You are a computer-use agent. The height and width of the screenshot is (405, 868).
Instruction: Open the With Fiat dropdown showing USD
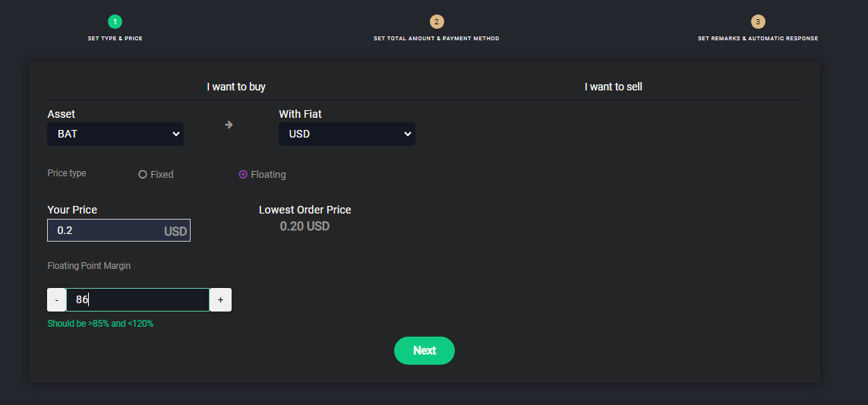[x=347, y=134]
